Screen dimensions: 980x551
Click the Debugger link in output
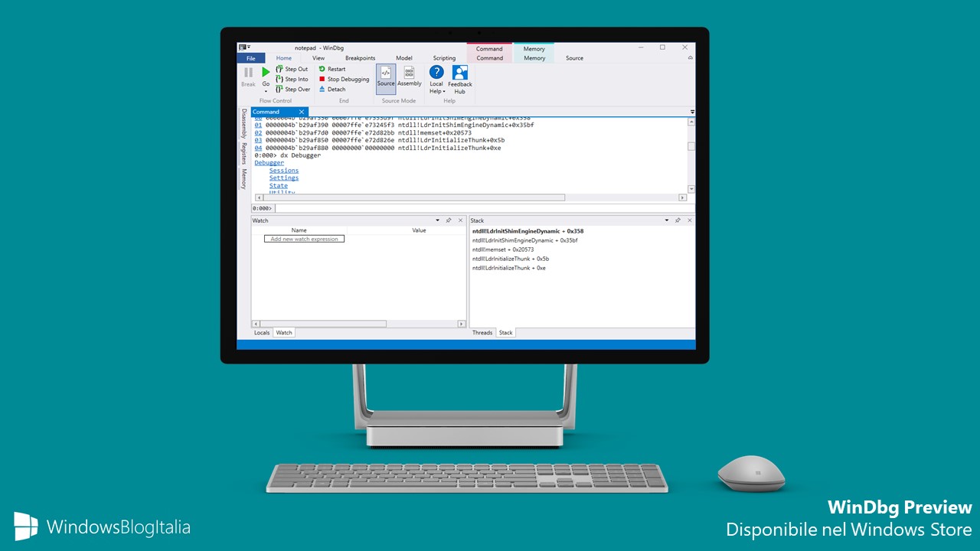(269, 163)
